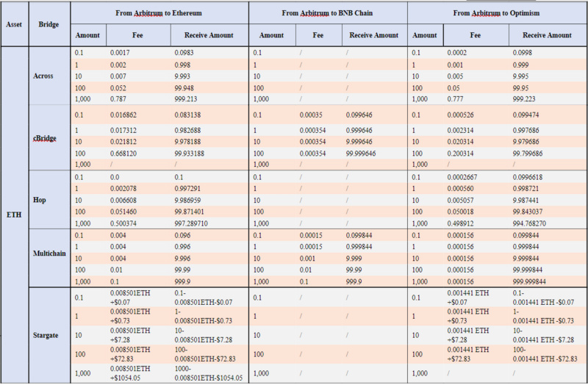Screen dimensions: 588x385
Task: Click the Across fee value 0.0017
Action: 121,53
